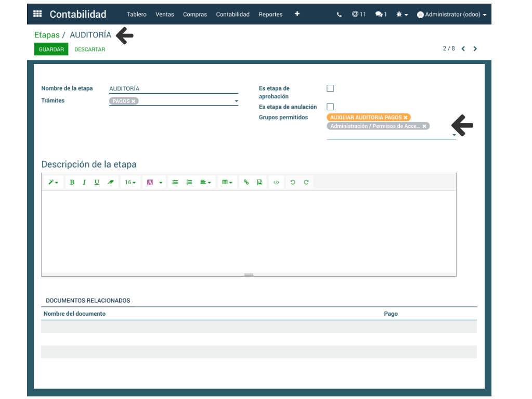Enable 'Es etapa de aprobación' checkbox

[330, 88]
